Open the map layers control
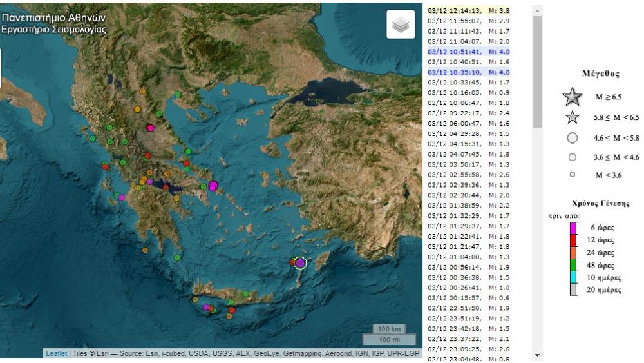This screenshot has height=363, width=644. 401,25
